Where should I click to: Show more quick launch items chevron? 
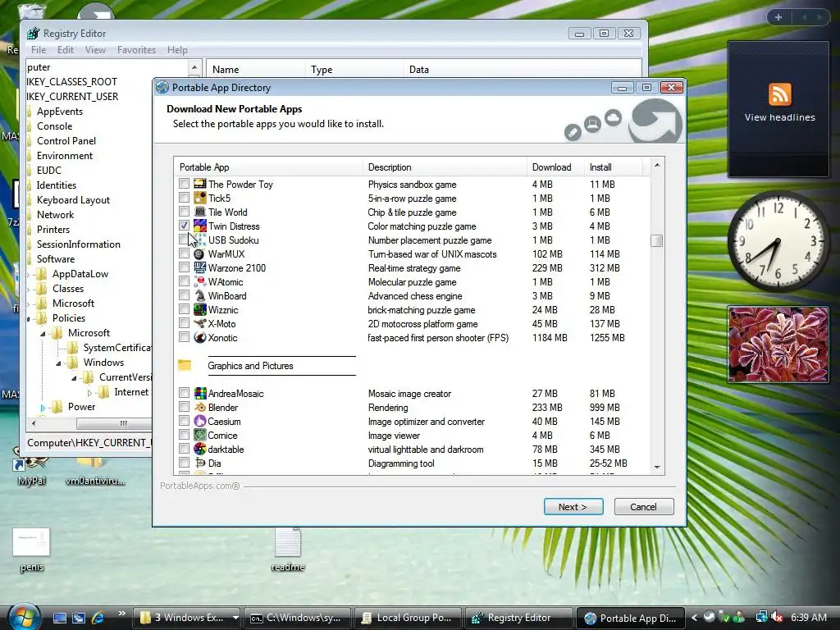(x=121, y=614)
